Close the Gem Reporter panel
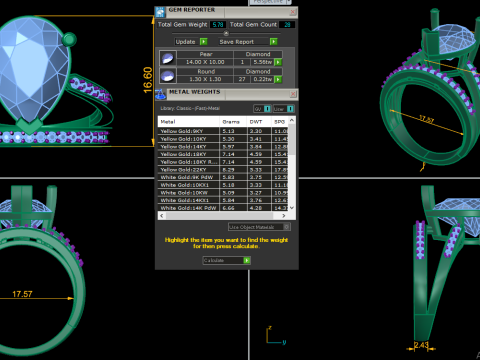 293,12
